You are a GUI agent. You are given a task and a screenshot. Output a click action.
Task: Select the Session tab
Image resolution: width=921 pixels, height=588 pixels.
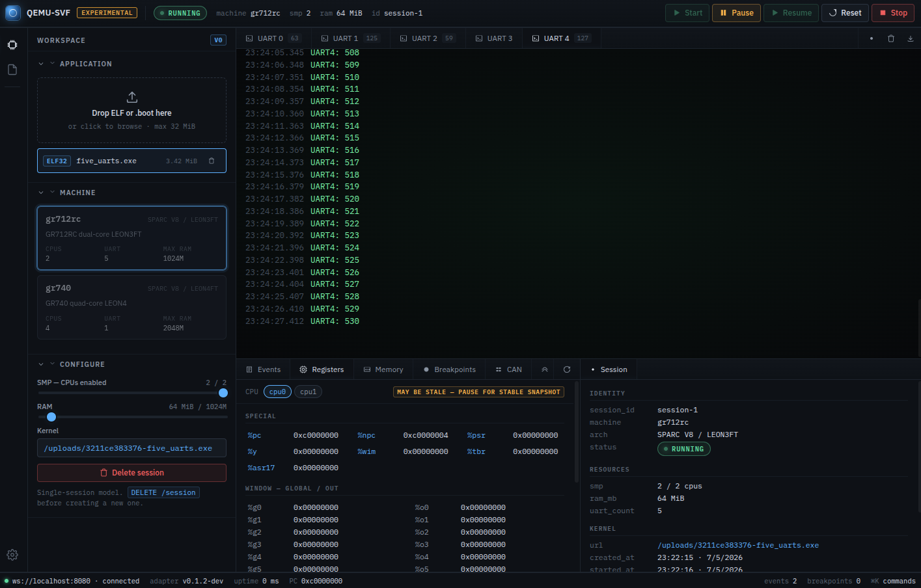[x=609, y=369]
